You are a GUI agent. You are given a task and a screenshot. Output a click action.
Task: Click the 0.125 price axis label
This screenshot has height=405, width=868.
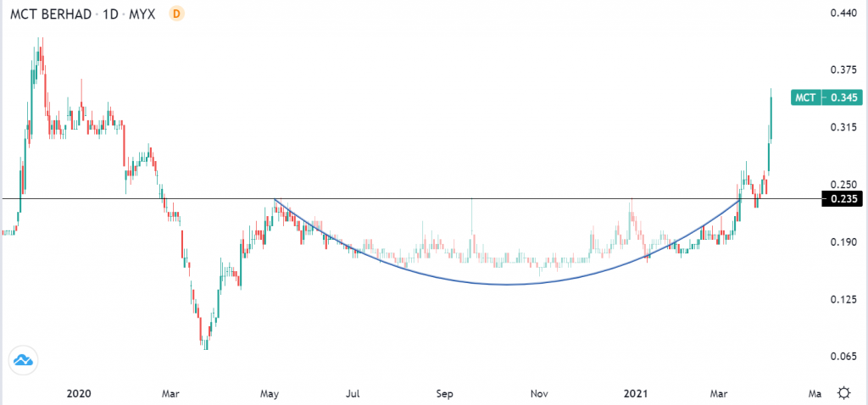pos(843,299)
